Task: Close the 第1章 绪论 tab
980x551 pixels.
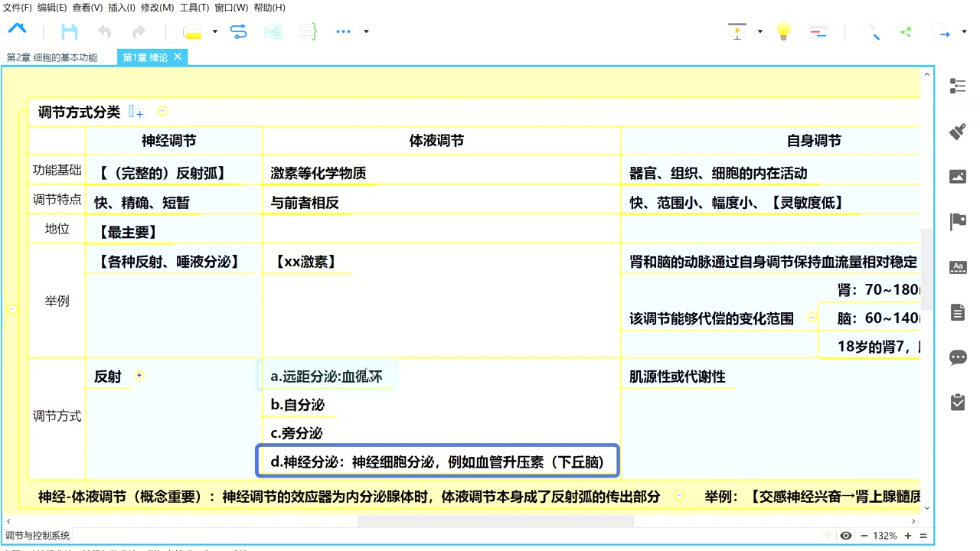Action: click(x=178, y=57)
